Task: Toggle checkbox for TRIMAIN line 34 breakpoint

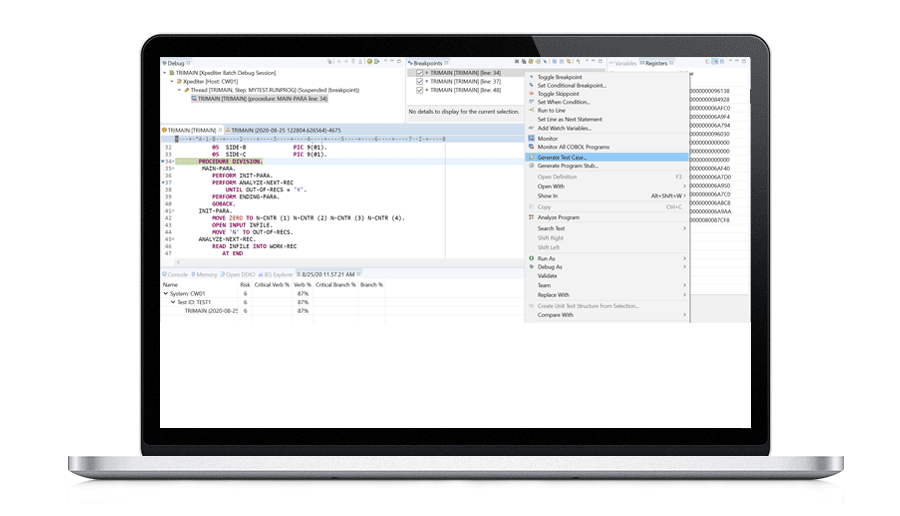Action: click(x=419, y=73)
